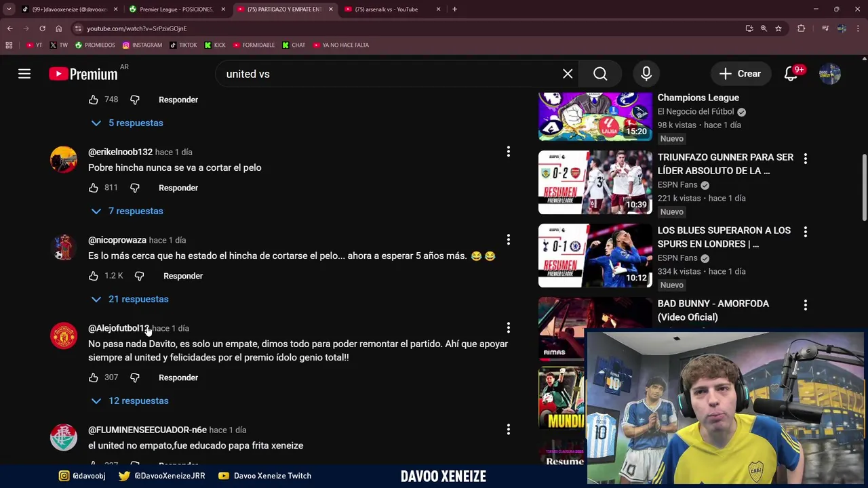The width and height of the screenshot is (868, 488).
Task: Dislike the comment by @Alejofutbol12
Action: tap(134, 378)
